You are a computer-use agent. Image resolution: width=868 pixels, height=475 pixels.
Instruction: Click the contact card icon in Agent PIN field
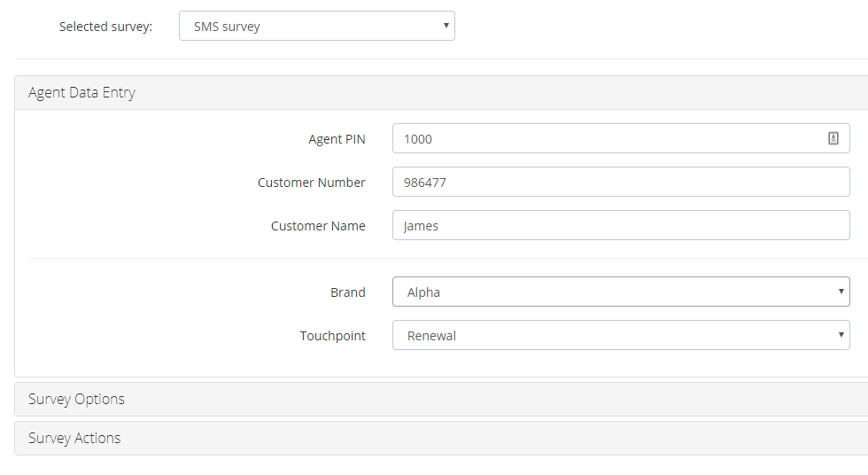tap(833, 138)
